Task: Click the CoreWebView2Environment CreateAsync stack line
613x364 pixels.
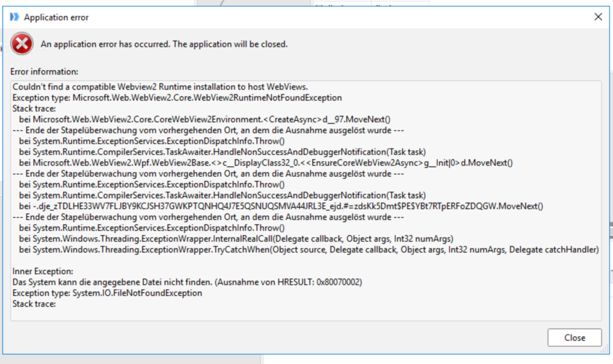Action: [205, 120]
